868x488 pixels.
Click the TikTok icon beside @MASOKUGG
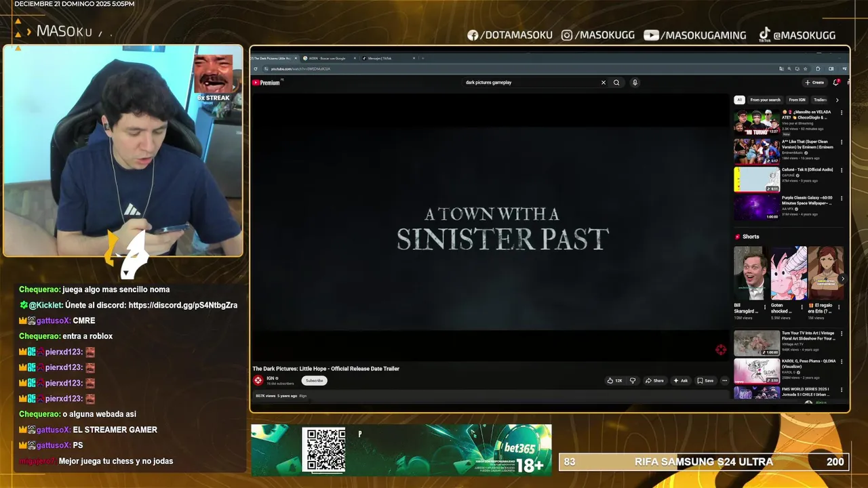pyautogui.click(x=764, y=35)
